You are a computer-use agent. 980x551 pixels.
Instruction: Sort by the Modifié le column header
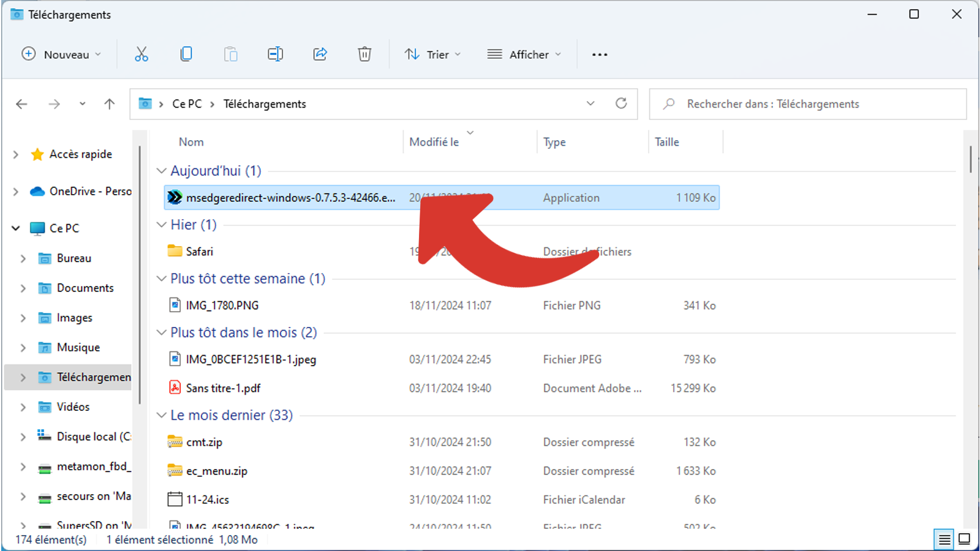click(434, 142)
